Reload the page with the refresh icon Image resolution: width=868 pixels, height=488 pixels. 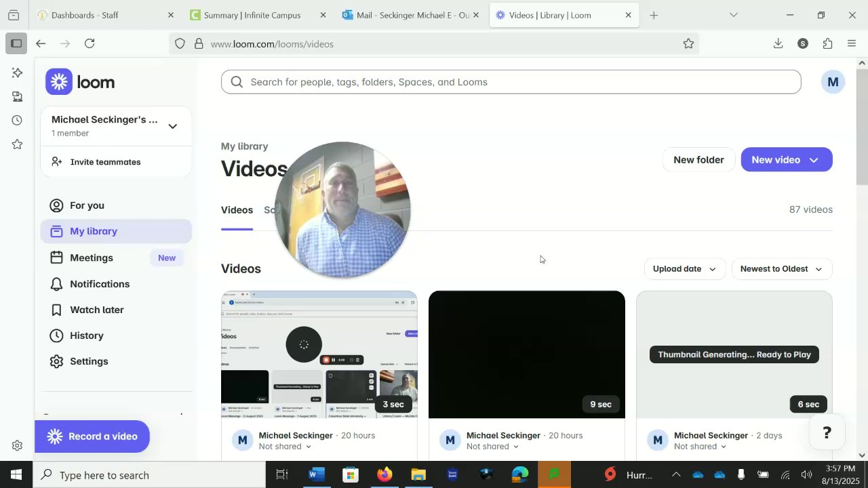90,43
